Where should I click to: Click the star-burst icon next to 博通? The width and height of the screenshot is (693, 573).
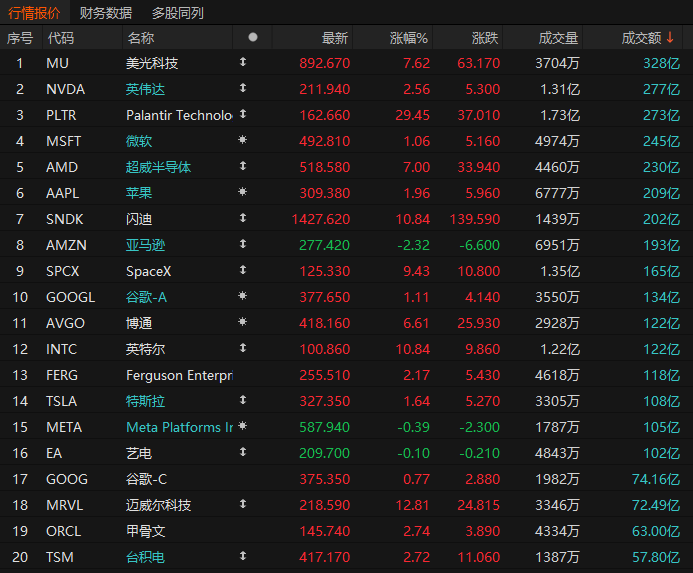point(242,322)
